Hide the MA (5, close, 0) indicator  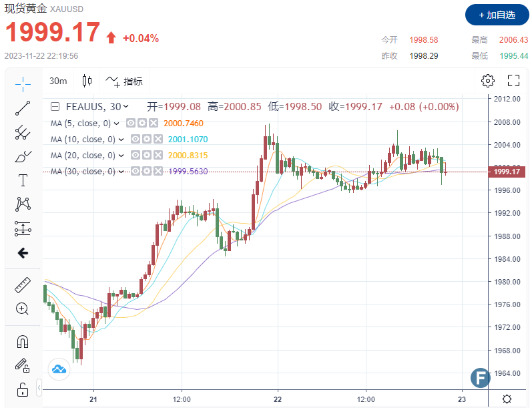132,124
